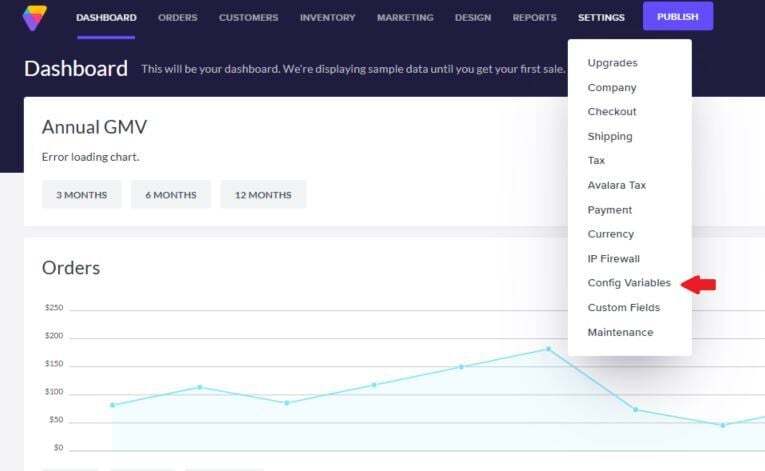This screenshot has width=765, height=471.
Task: Select Company in the Settings menu
Action: [x=612, y=88]
